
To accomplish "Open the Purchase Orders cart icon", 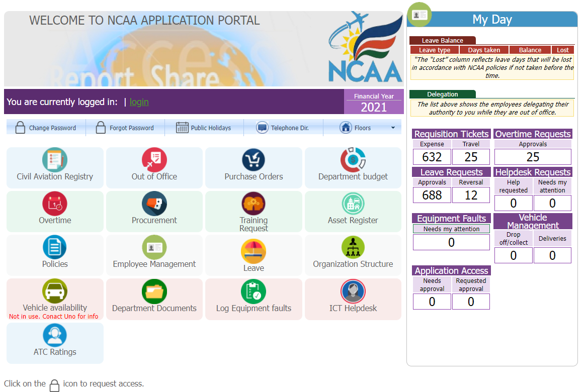I will coord(254,160).
